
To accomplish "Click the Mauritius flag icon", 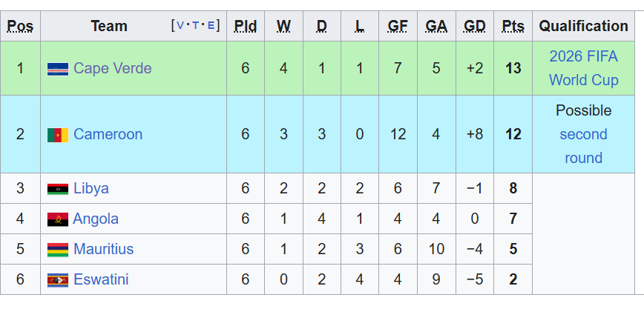I will [57, 250].
